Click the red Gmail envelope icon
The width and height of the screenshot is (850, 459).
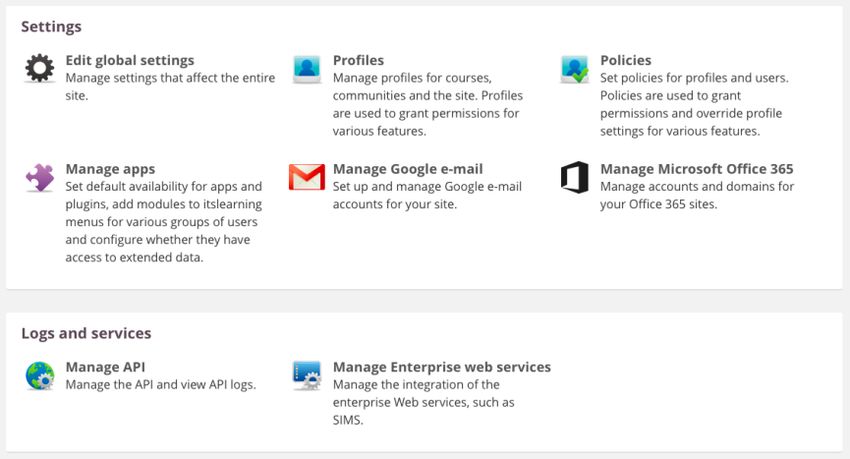click(307, 177)
